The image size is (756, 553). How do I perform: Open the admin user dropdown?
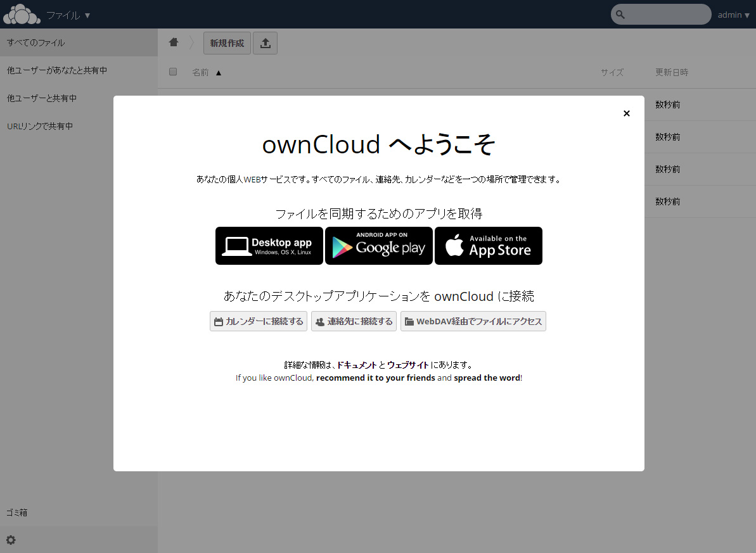click(733, 15)
